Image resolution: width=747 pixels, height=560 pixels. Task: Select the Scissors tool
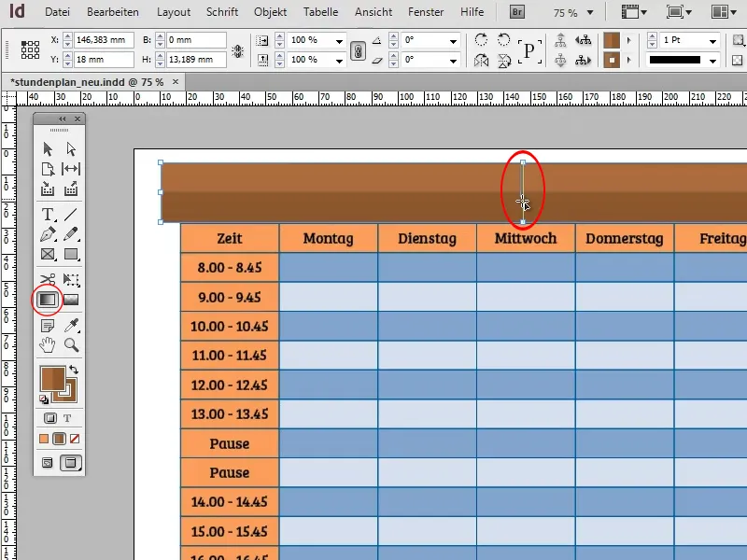tap(48, 279)
